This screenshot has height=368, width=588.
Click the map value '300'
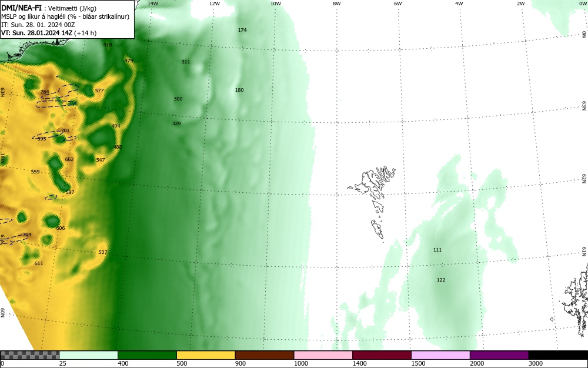click(178, 99)
